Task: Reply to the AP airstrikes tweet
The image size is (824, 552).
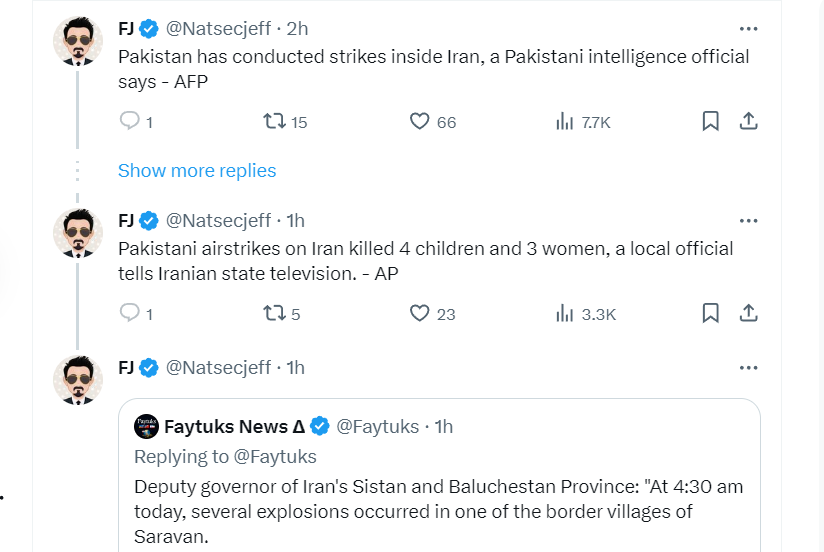Action: tap(130, 314)
